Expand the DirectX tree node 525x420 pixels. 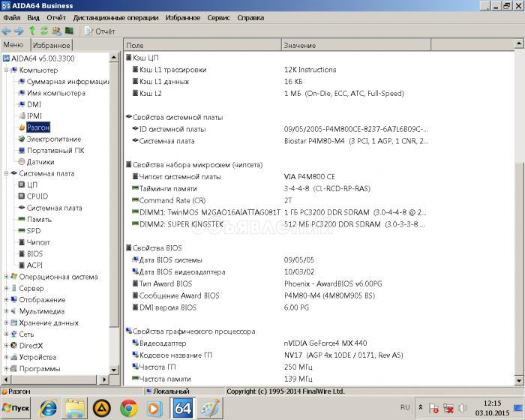pyautogui.click(x=7, y=346)
